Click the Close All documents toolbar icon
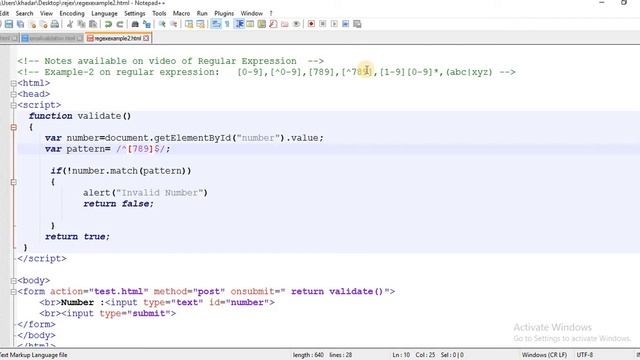The image size is (640, 360). point(43,24)
